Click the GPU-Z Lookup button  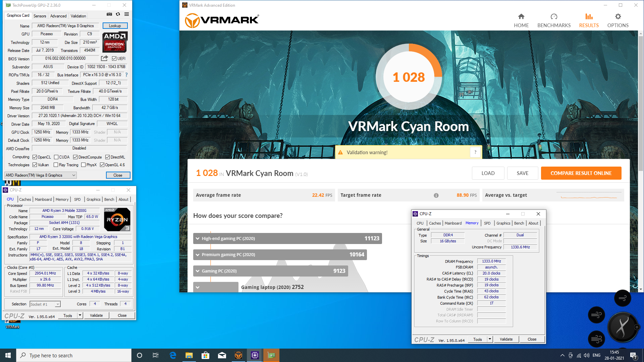pos(115,26)
